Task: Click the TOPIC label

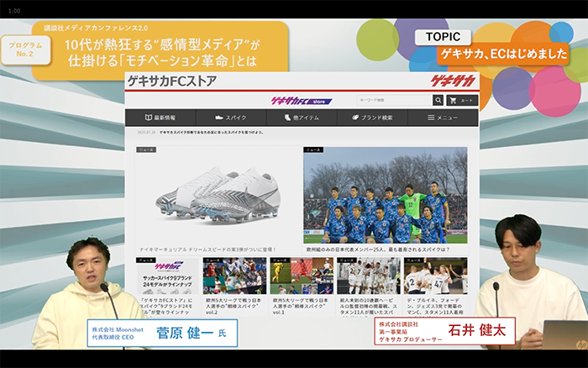Action: pos(443,37)
